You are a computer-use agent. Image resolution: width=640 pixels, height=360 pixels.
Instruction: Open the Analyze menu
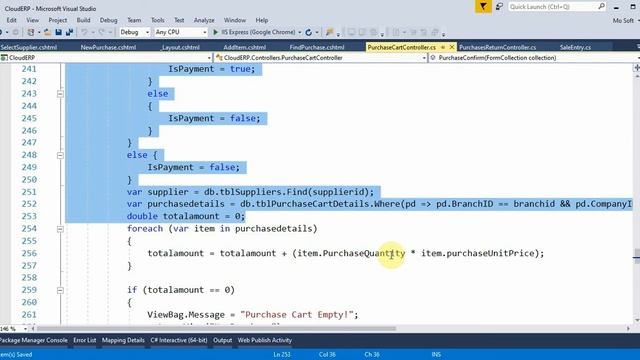point(204,20)
